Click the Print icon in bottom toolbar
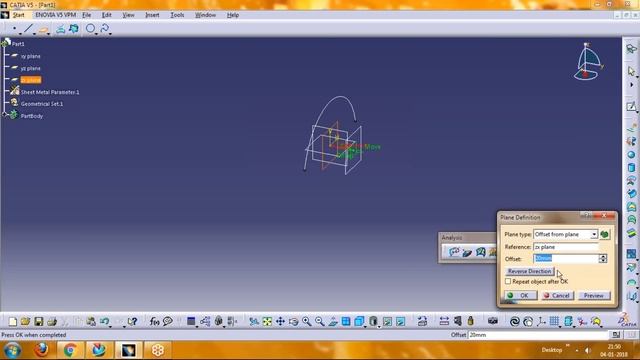This screenshot has height=360, width=640. pyautogui.click(x=52, y=322)
